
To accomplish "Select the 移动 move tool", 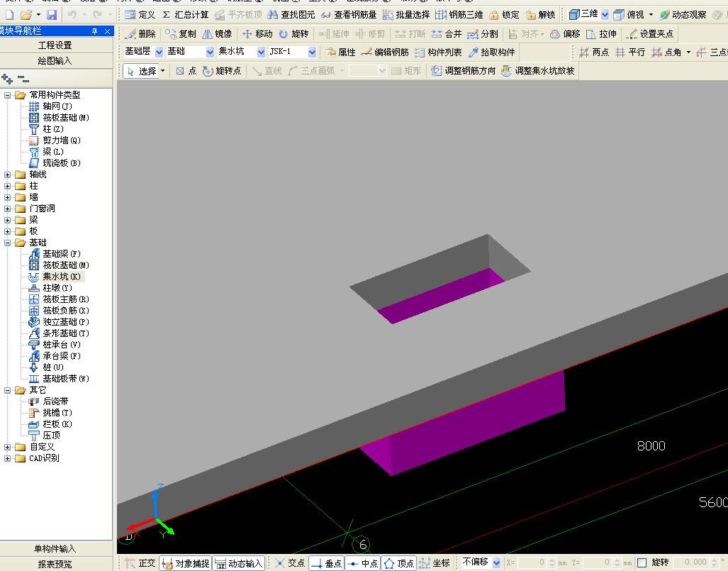I will [257, 34].
